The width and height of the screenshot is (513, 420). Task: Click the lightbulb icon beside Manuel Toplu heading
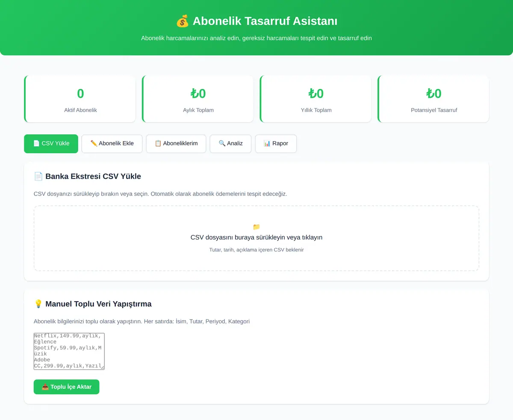coord(38,304)
